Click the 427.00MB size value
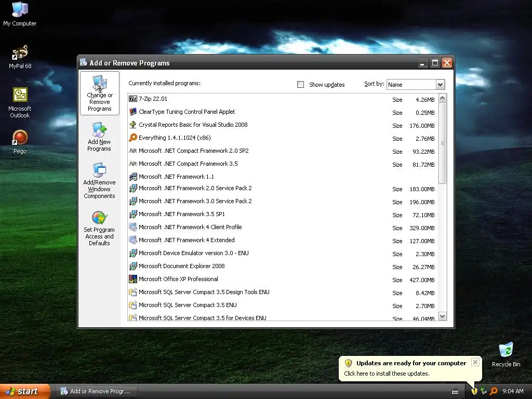Viewport: 532px width, 399px height. coord(422,280)
